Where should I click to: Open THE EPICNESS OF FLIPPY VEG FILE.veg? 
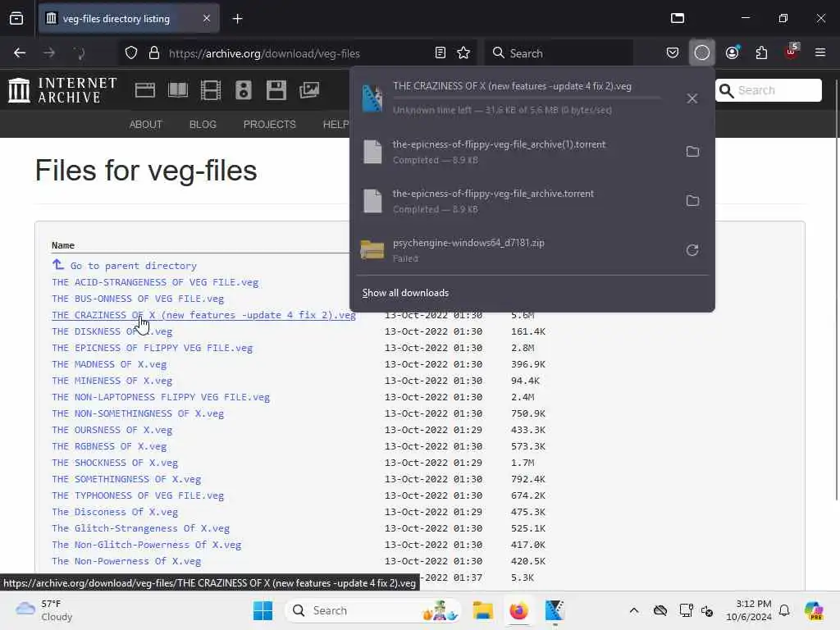click(152, 348)
